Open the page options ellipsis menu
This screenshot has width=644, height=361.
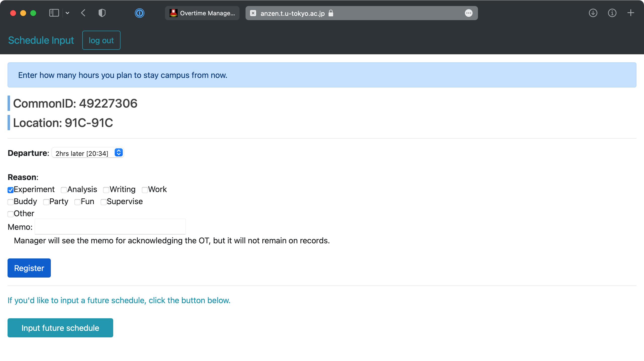pyautogui.click(x=469, y=13)
